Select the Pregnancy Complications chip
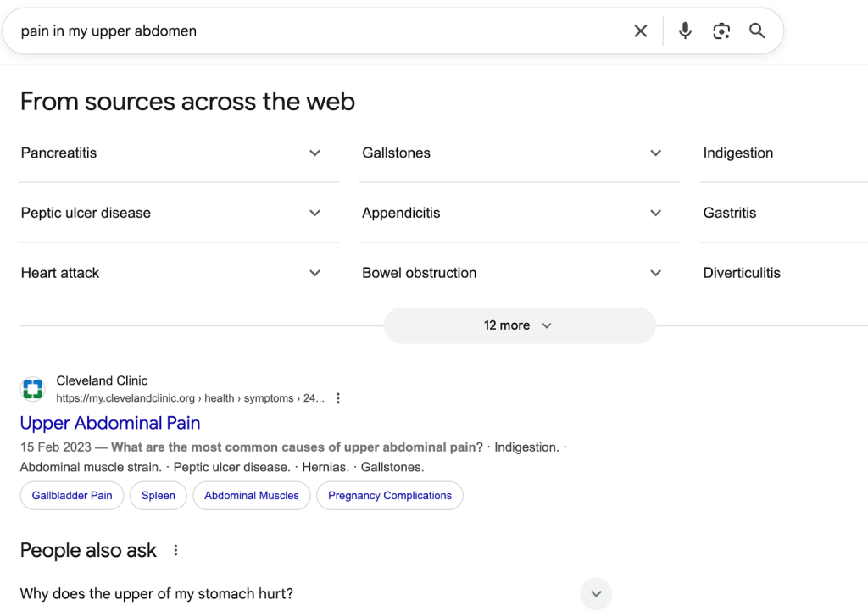This screenshot has height=611, width=868. (x=390, y=496)
